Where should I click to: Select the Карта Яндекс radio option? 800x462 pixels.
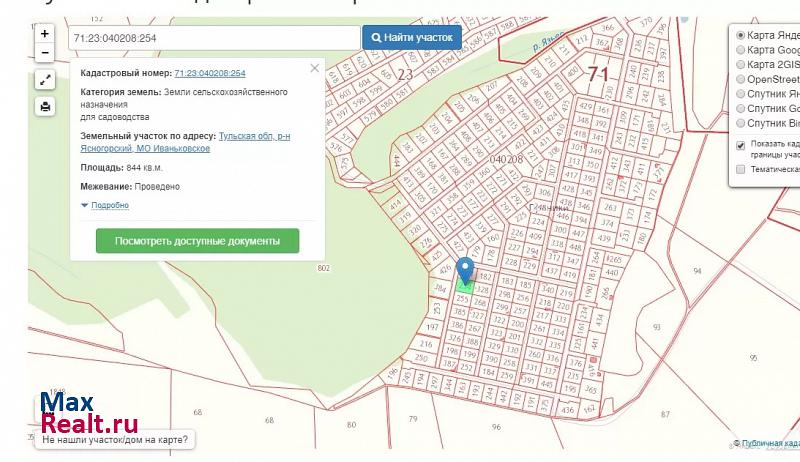(x=740, y=34)
